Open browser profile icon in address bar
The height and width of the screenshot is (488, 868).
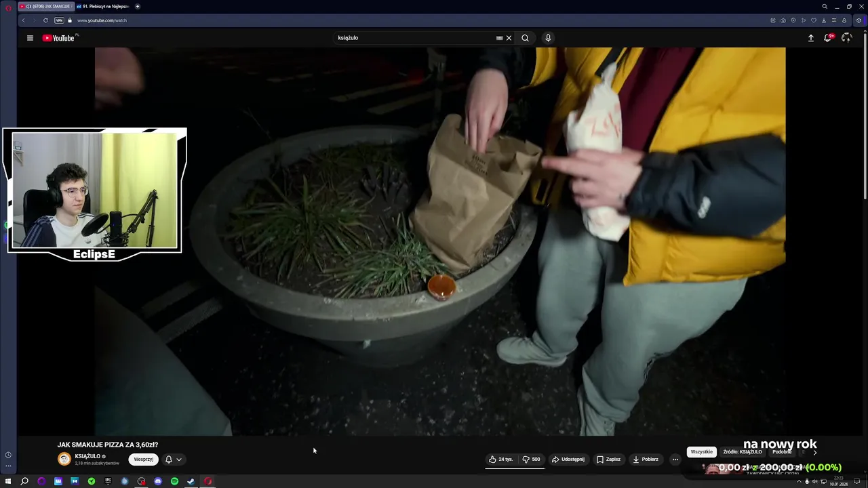tap(844, 20)
